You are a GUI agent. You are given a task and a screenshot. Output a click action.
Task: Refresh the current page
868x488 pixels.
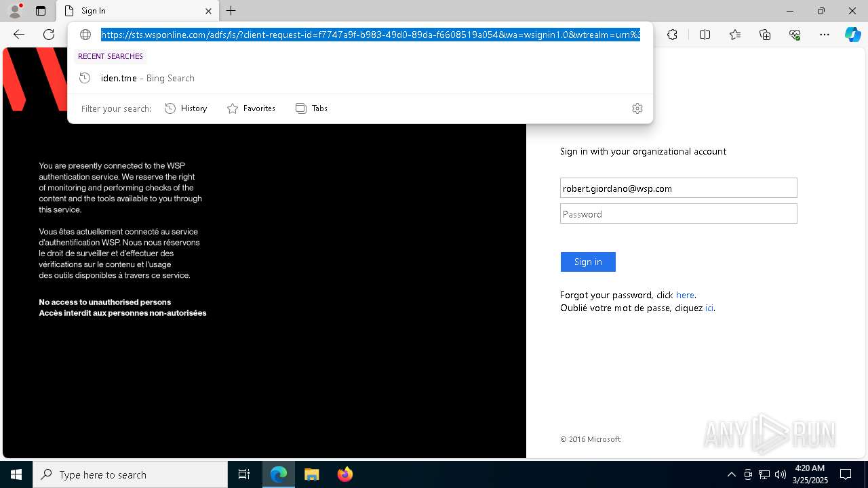[x=49, y=35]
